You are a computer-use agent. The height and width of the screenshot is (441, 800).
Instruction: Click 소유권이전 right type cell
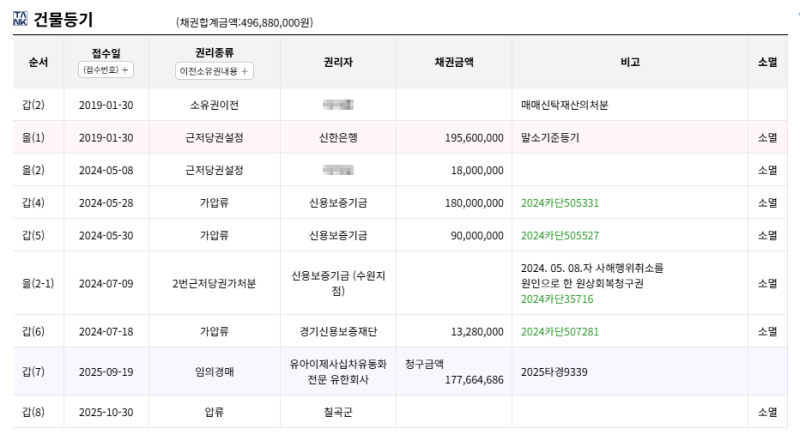214,105
